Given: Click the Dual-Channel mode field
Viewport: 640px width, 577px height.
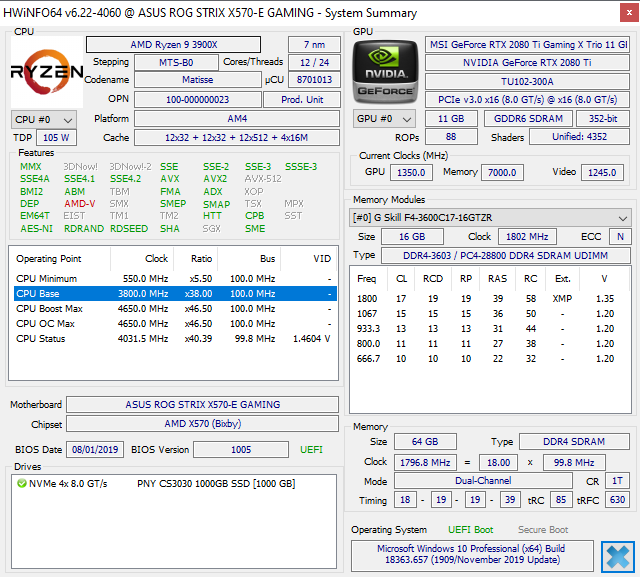Looking at the screenshot, I should [483, 481].
